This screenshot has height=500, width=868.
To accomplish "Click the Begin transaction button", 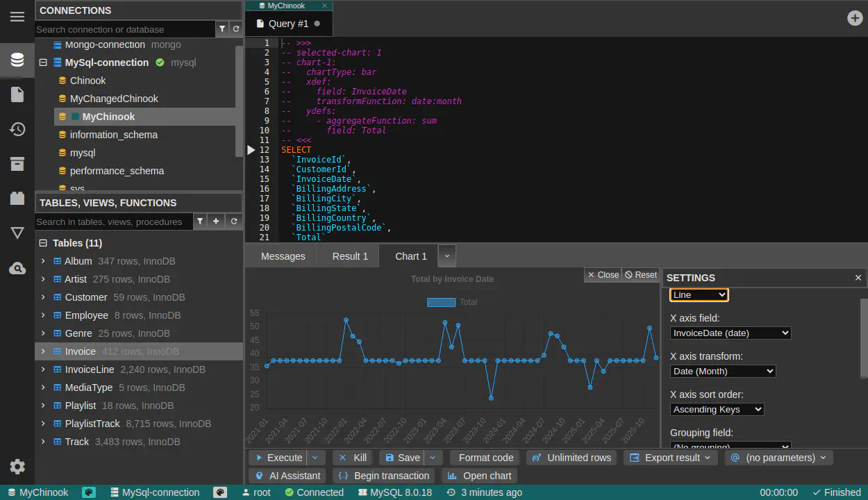I will (384, 476).
